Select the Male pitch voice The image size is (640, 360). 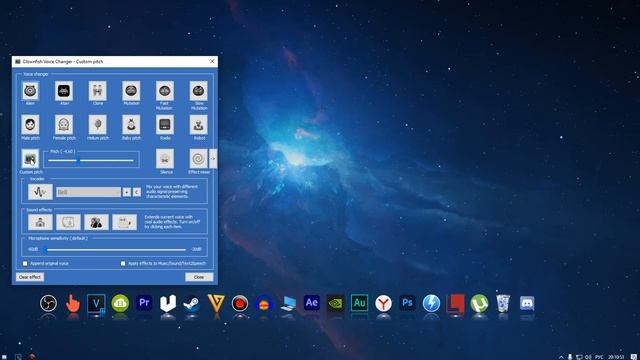[x=30, y=124]
